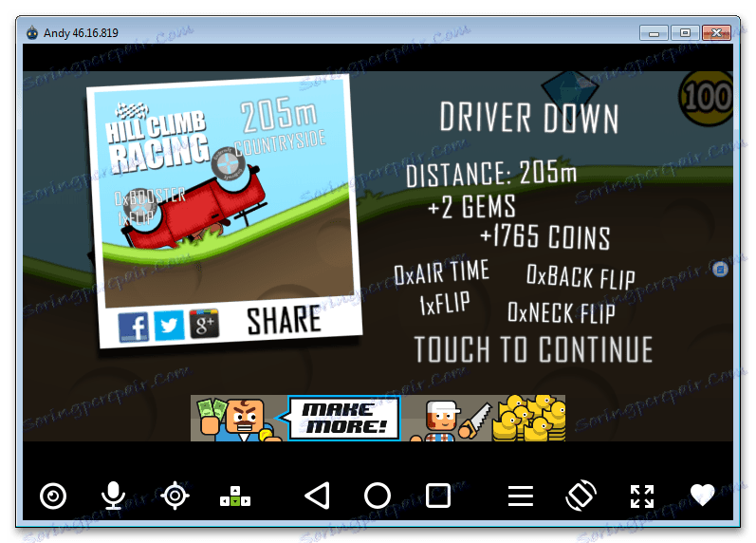Open the keyboard mapping arrow-keys icon

(x=235, y=496)
